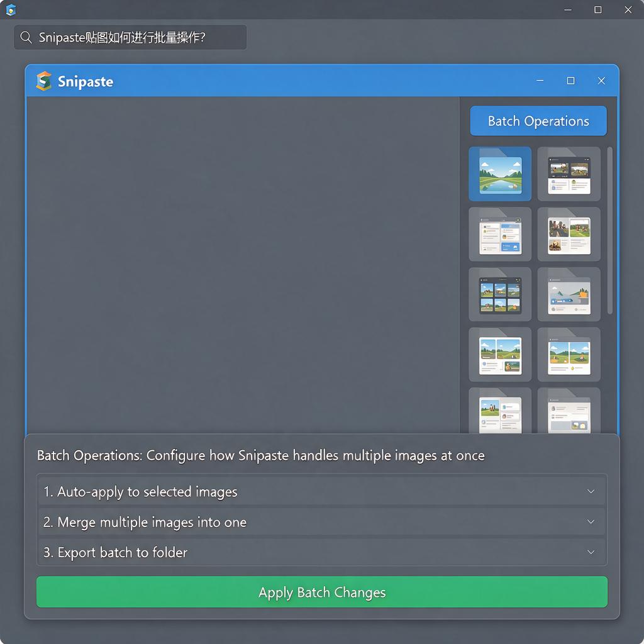Click the search magnifier icon

tap(26, 37)
